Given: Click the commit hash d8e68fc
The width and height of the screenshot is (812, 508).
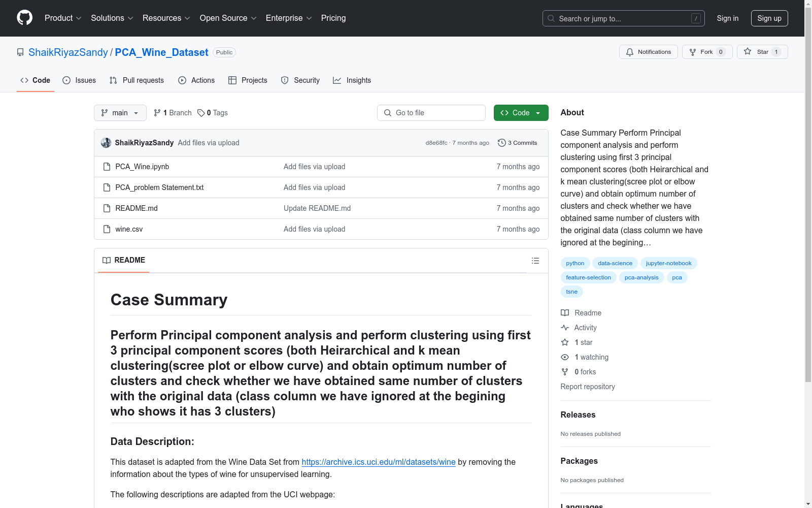Looking at the screenshot, I should coord(436,143).
